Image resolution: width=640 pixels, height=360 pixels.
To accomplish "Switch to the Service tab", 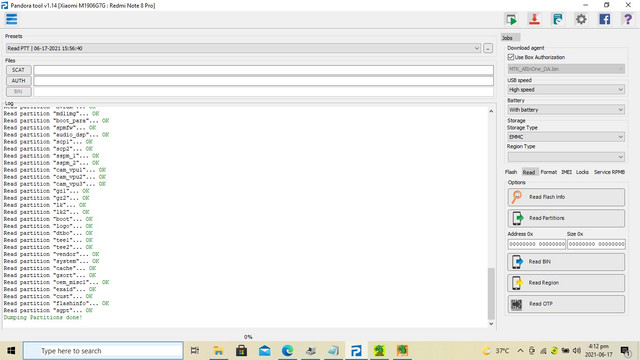I will click(x=602, y=172).
